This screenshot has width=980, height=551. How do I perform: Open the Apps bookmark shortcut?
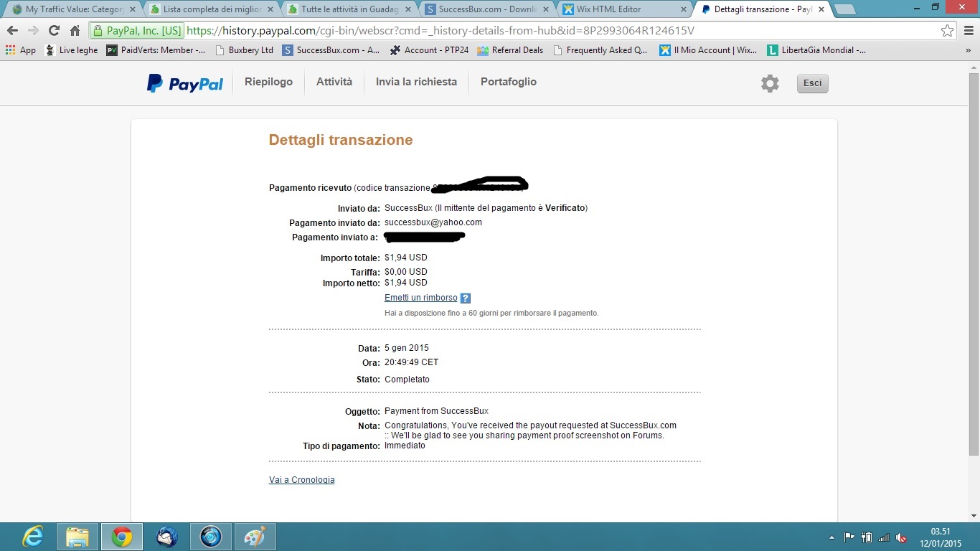click(x=20, y=50)
